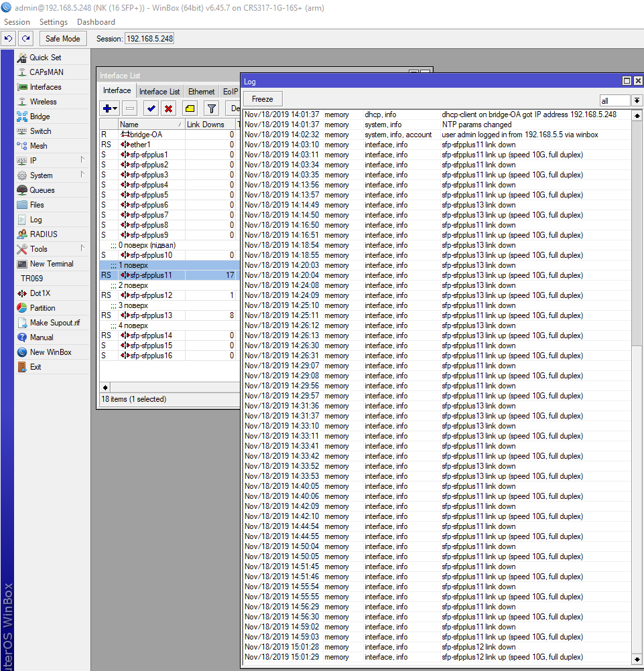Click the Redo arrow icon

(x=25, y=39)
